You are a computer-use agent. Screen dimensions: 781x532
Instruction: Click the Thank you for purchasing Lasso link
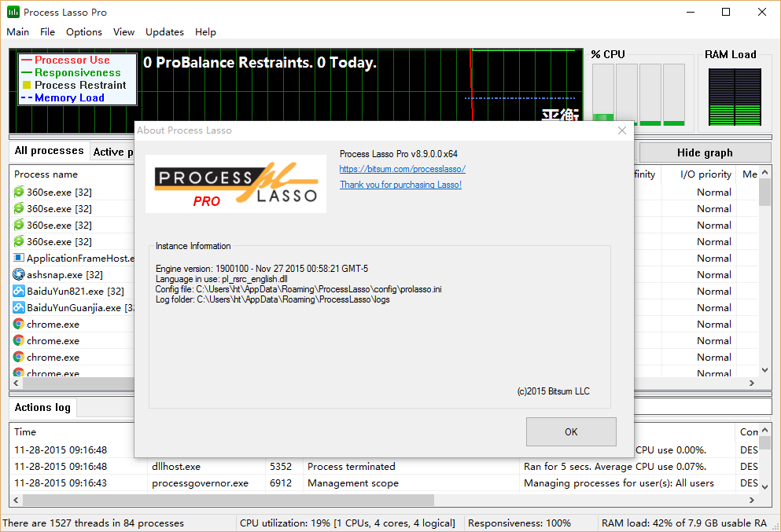pyautogui.click(x=400, y=185)
